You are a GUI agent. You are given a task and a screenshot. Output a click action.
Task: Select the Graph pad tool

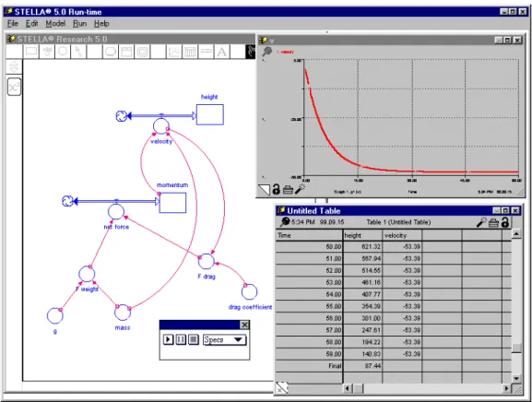coord(174,52)
